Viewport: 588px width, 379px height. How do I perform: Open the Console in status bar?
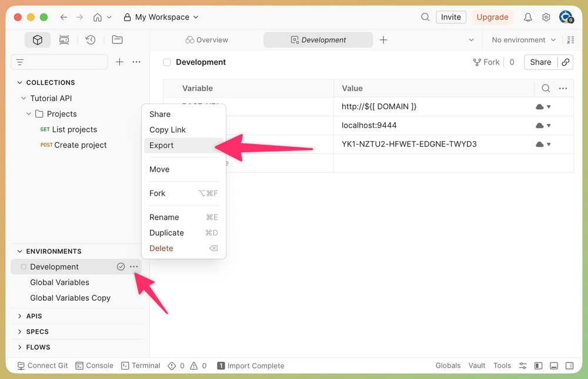[95, 365]
